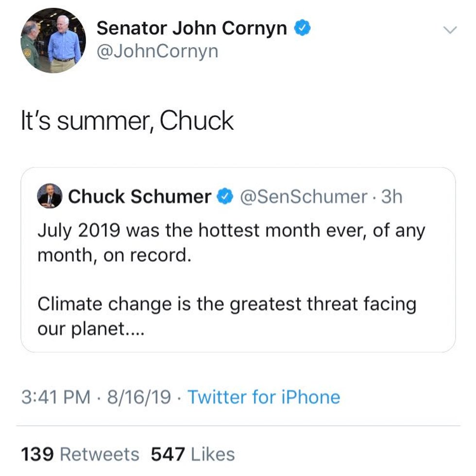Open the "Twitter for iPhone" source link
The width and height of the screenshot is (476, 476).
pos(264,397)
